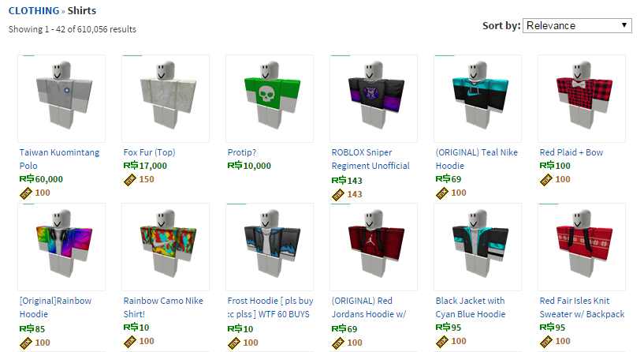Image resolution: width=644 pixels, height=352 pixels.
Task: Open the (ORIGINAL) Teal Nike Hoodie link
Action: [476, 159]
